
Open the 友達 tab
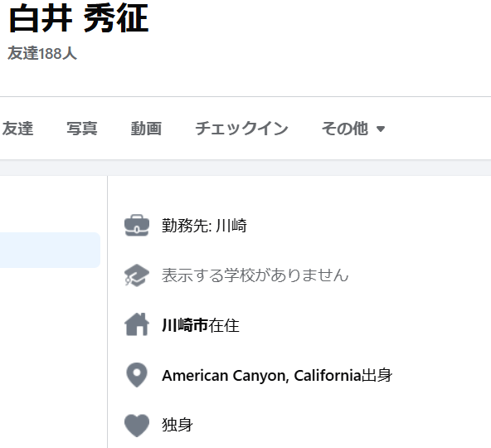tap(17, 129)
